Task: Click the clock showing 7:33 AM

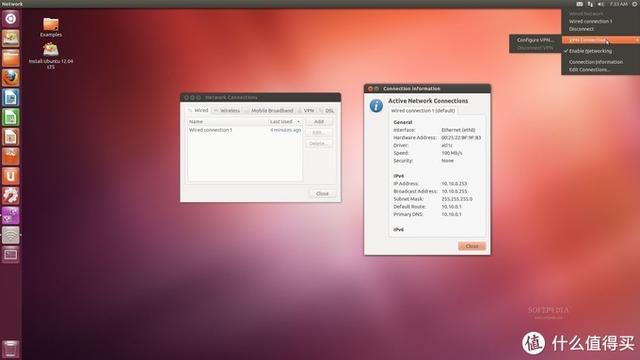Action: pos(618,4)
